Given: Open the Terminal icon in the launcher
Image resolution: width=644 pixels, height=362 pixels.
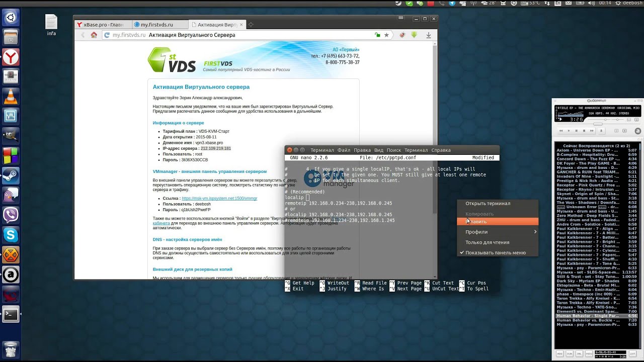Looking at the screenshot, I should pyautogui.click(x=11, y=315).
